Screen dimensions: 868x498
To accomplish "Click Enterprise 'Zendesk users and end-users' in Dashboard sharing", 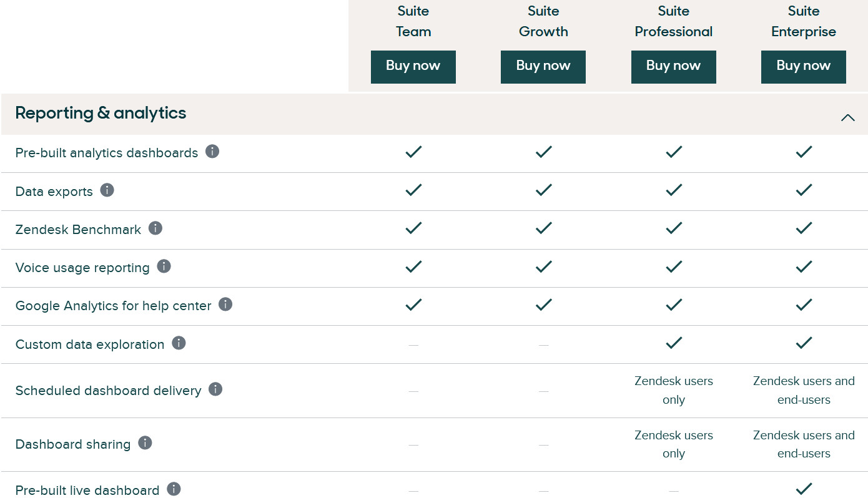I will [804, 444].
